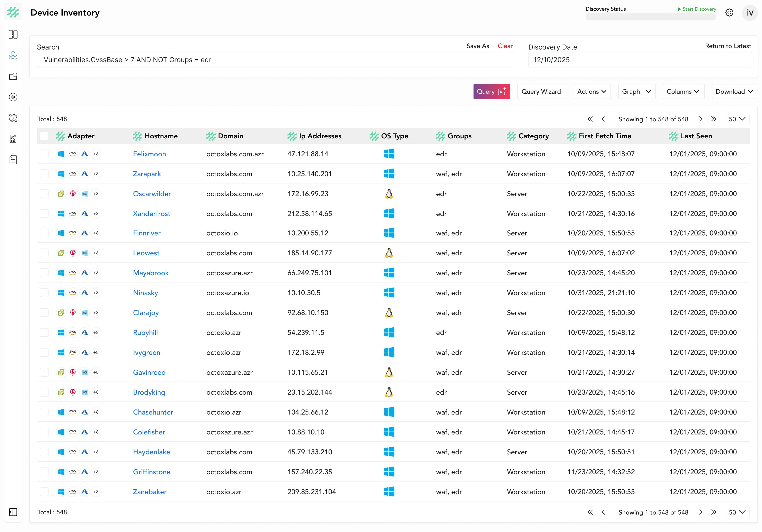762x532 pixels.
Task: Open bottom page-size 50 dropdown
Action: 737,512
